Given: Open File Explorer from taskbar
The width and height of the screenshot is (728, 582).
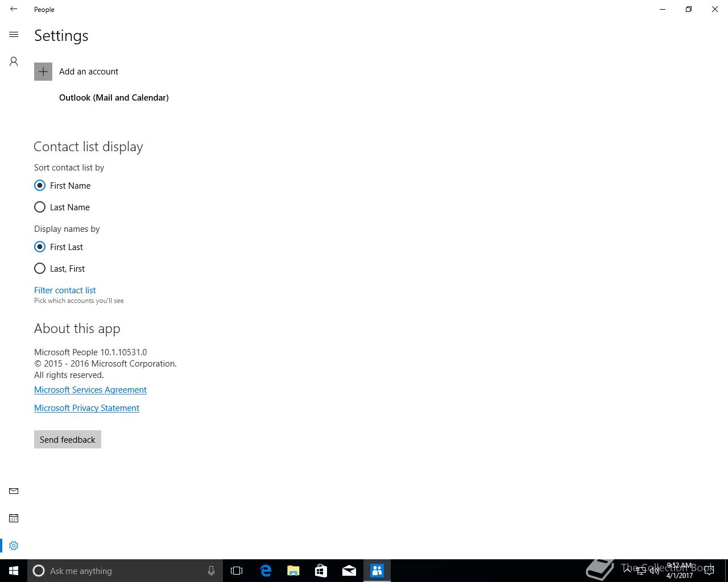Looking at the screenshot, I should coord(293,571).
